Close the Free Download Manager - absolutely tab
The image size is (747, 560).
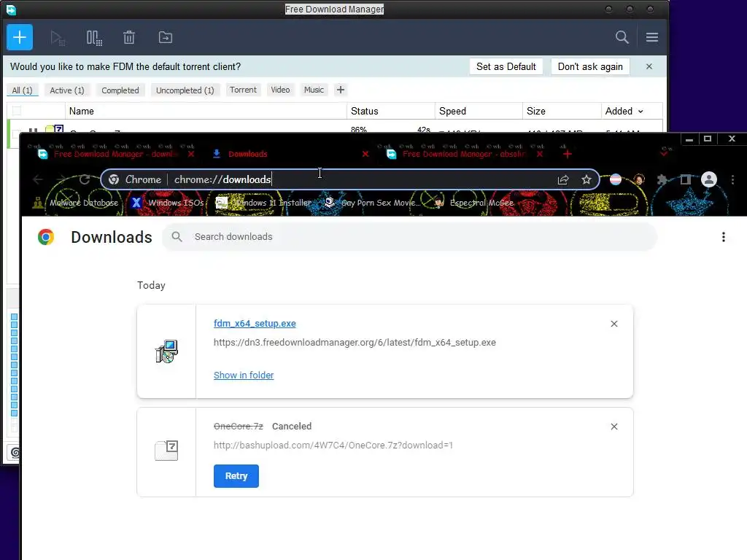coord(539,154)
